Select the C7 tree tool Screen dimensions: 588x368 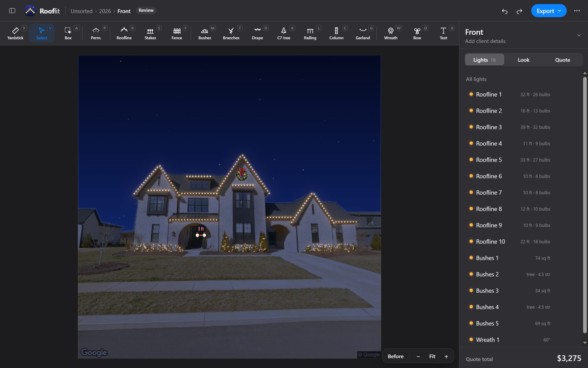pos(284,33)
